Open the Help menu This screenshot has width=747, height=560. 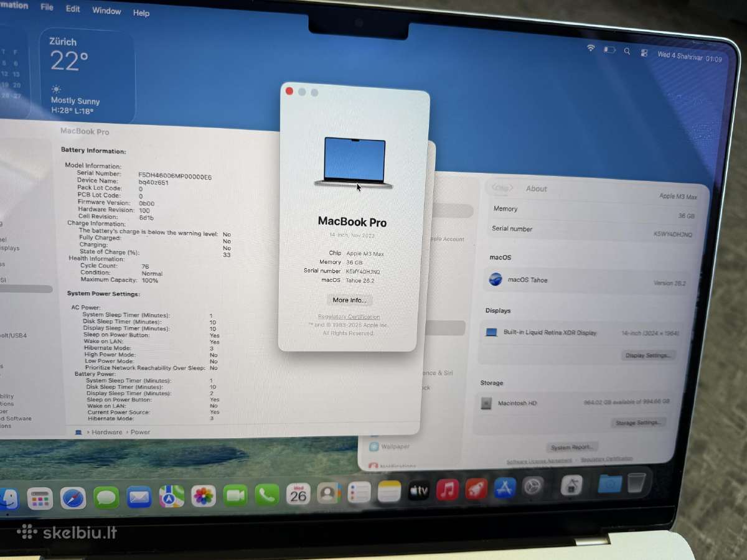click(x=141, y=13)
